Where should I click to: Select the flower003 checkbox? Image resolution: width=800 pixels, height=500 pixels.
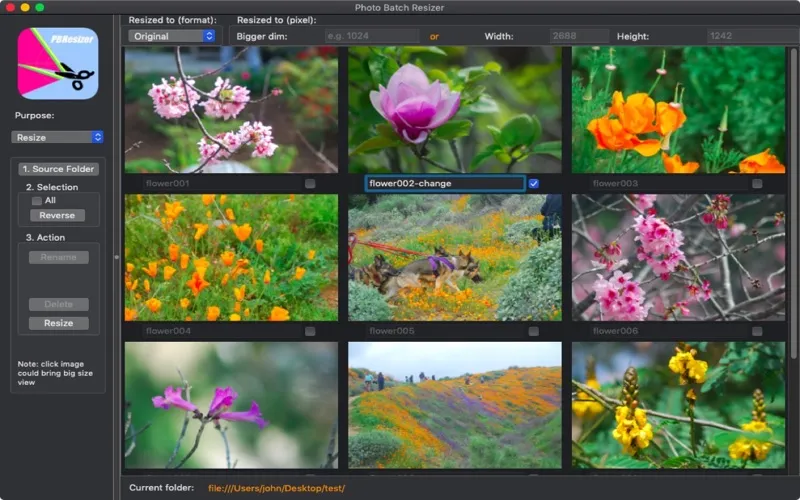click(757, 184)
